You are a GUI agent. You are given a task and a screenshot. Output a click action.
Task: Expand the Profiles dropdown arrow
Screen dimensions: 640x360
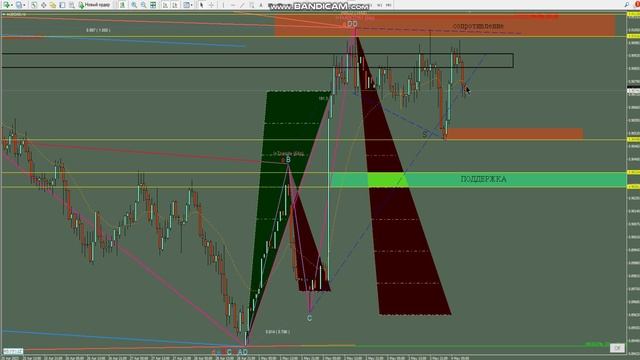pos(24,5)
